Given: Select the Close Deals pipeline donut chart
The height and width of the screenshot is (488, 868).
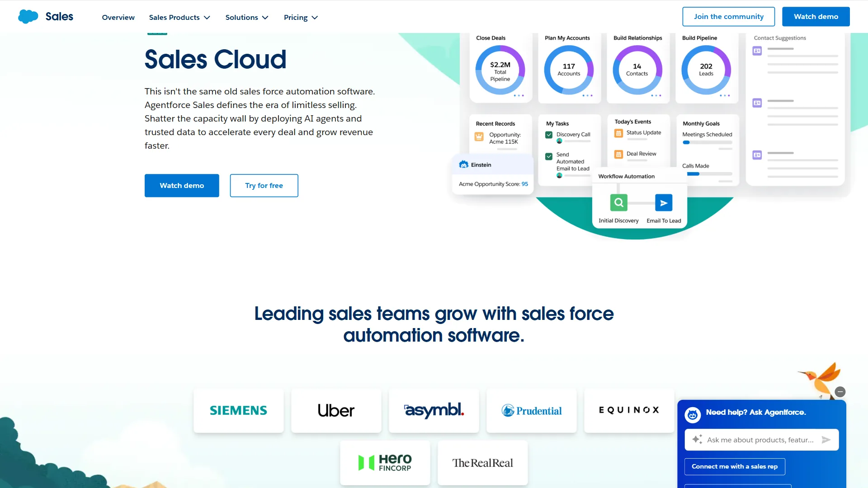Looking at the screenshot, I should pos(500,70).
